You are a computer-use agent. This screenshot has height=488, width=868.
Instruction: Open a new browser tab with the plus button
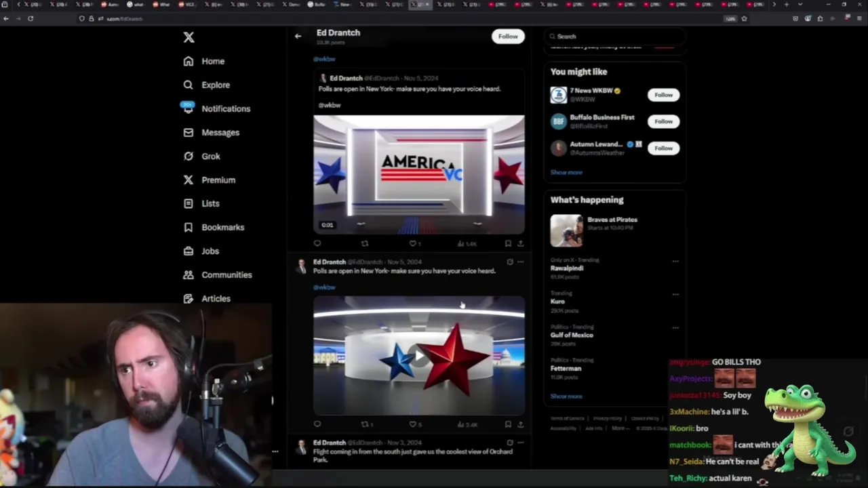(787, 5)
